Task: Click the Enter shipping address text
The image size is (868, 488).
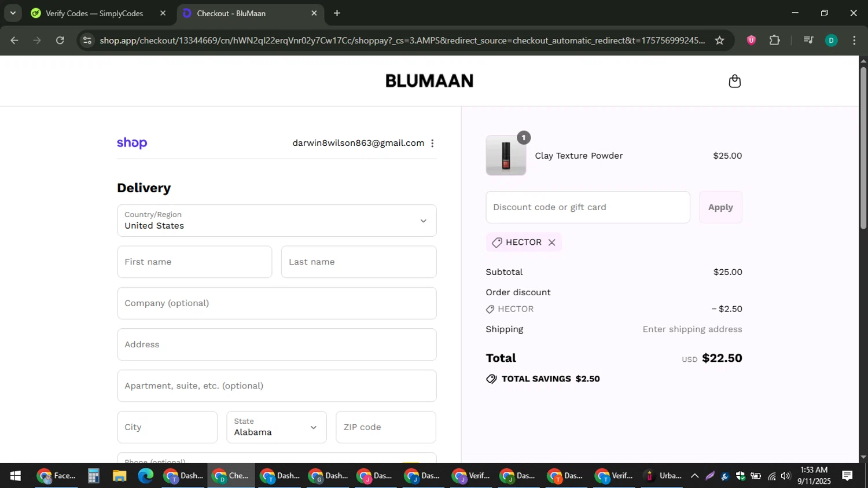Action: tap(692, 329)
